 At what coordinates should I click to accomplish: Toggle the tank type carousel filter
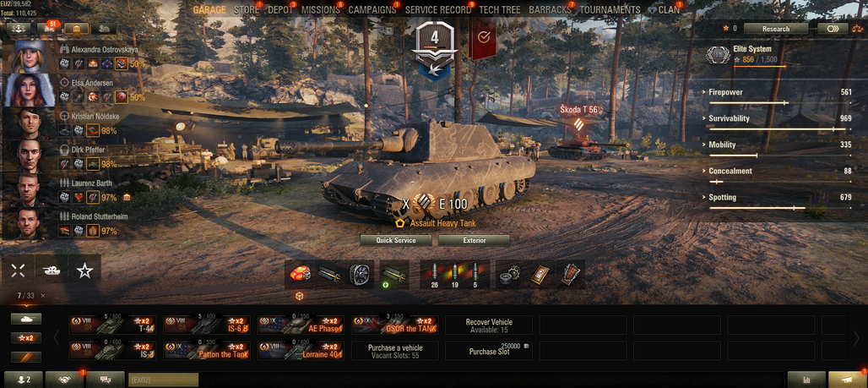point(26,319)
